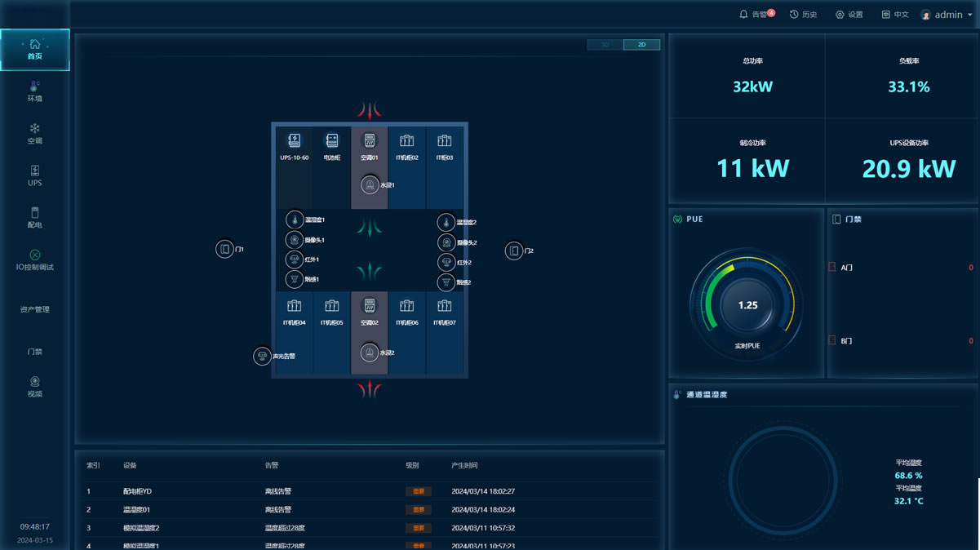
Task: Click the 水浸2 water leak sensor
Action: 370,353
